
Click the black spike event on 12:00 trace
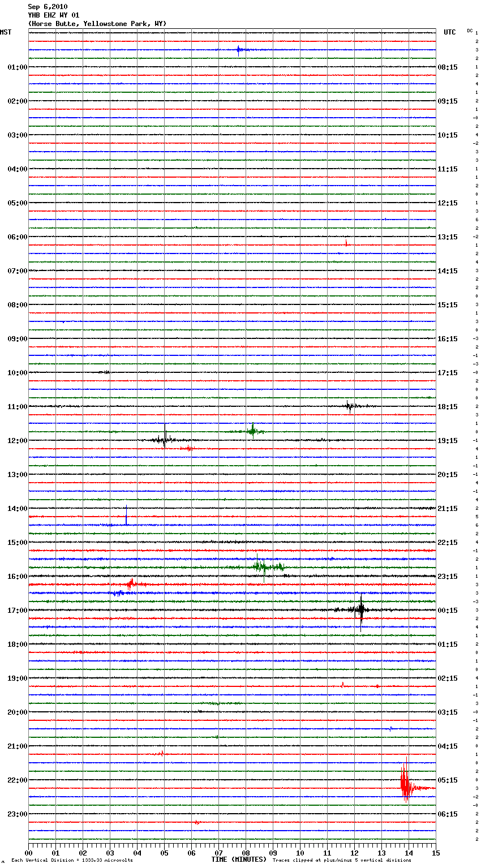point(165,437)
